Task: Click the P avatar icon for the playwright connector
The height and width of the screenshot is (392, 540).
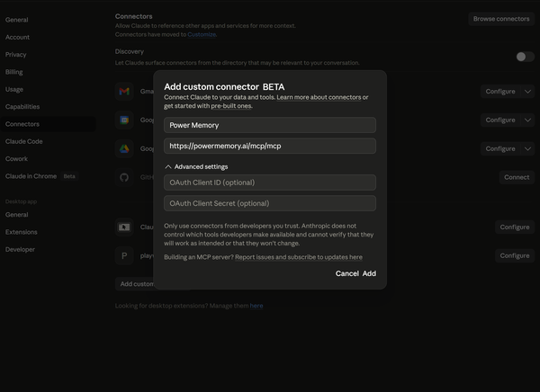Action: point(124,255)
